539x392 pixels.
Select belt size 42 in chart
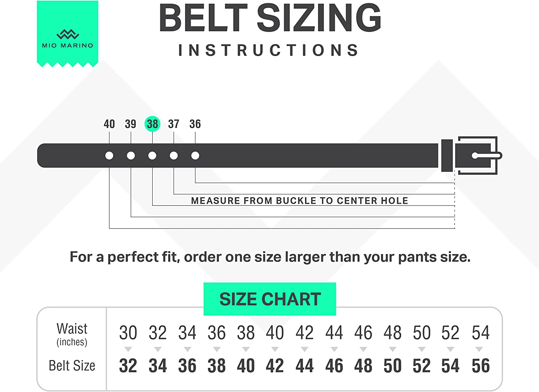click(275, 366)
